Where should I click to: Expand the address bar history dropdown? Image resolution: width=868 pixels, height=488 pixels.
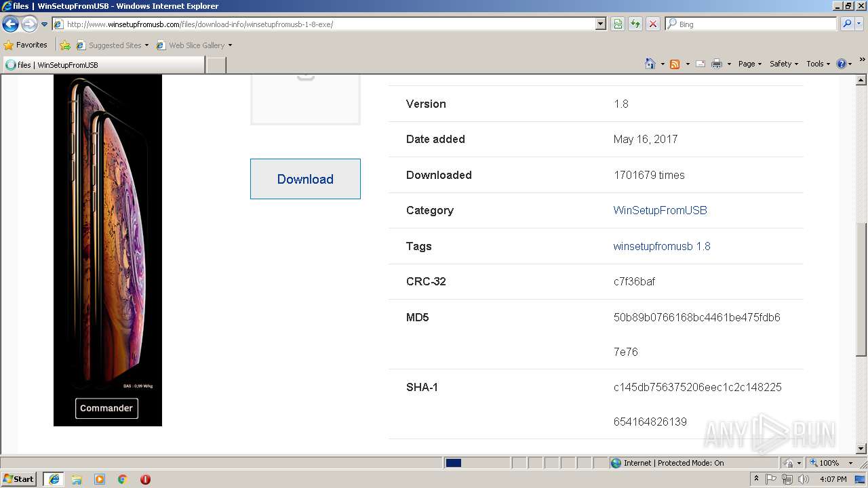tap(601, 24)
